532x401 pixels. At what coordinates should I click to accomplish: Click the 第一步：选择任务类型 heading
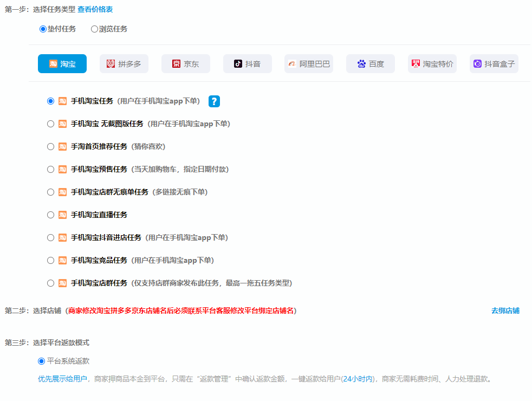(x=40, y=10)
